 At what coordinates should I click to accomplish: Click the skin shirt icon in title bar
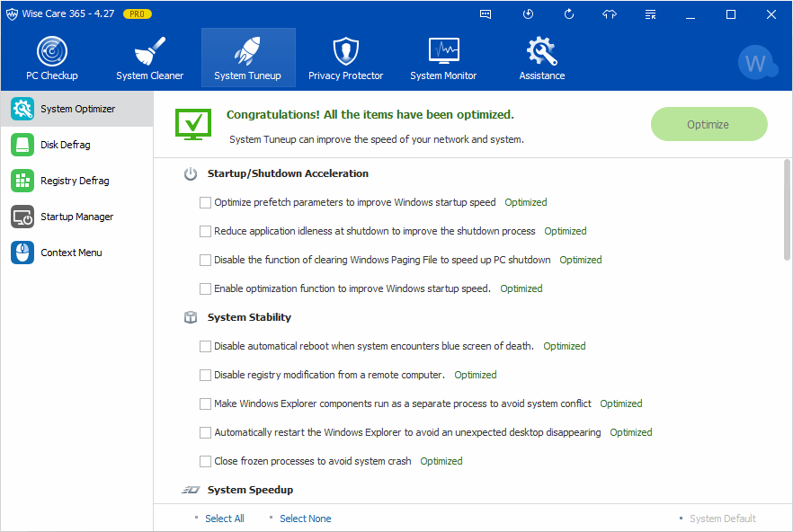coord(610,14)
